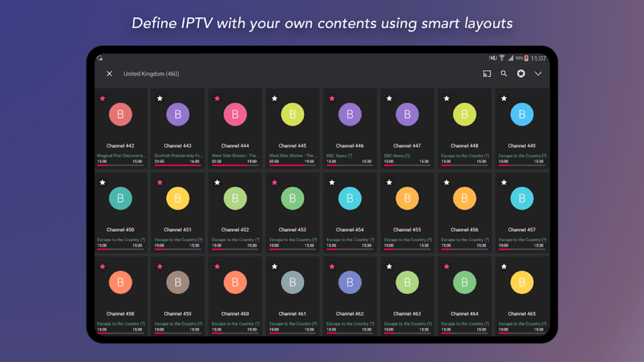Open the United Kingdom (460) group title
The width and height of the screenshot is (644, 362).
pyautogui.click(x=151, y=74)
